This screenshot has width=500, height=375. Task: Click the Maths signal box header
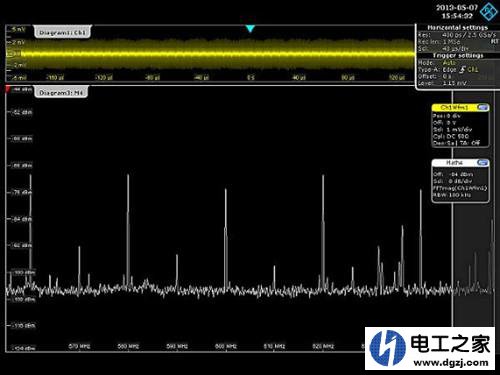pos(454,162)
